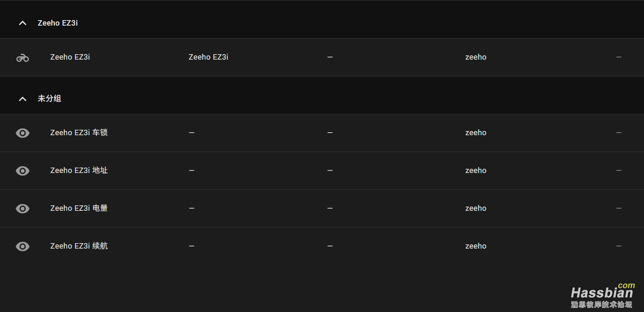Click the device column value Zeeho EZ3i
This screenshot has height=312, width=644.
click(208, 57)
